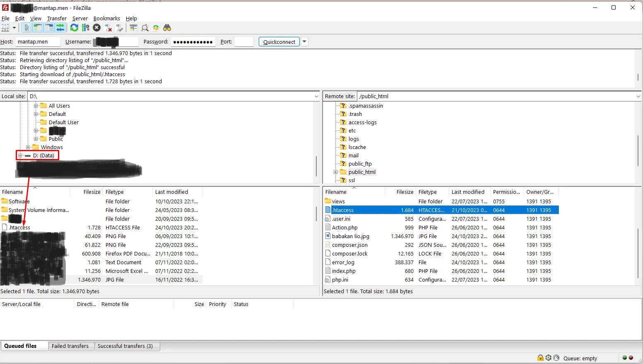Open the directory listing filters icon
This screenshot has width=643, height=364.
[133, 28]
